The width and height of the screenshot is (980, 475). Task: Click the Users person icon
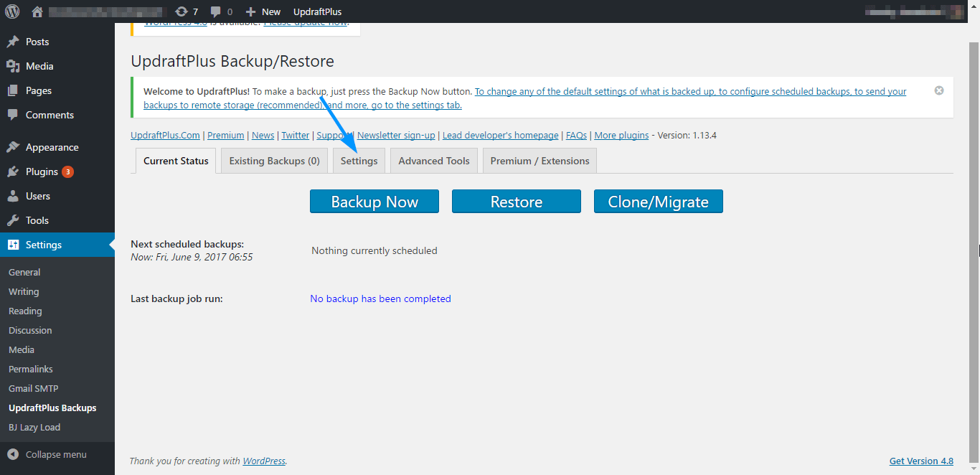pos(13,196)
